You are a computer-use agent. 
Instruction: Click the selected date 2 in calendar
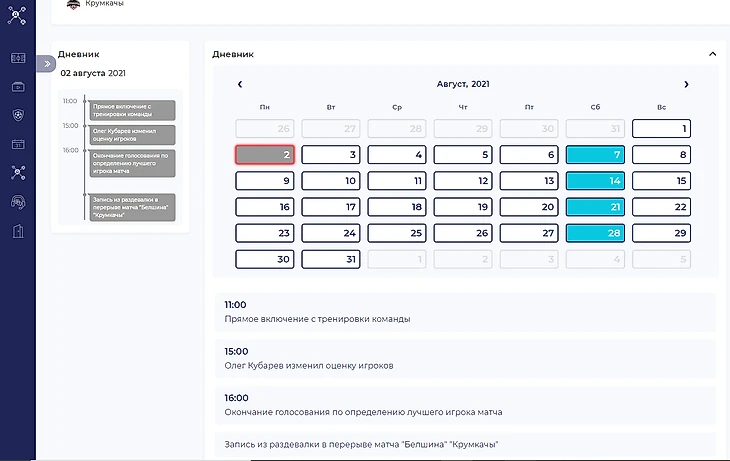click(265, 155)
